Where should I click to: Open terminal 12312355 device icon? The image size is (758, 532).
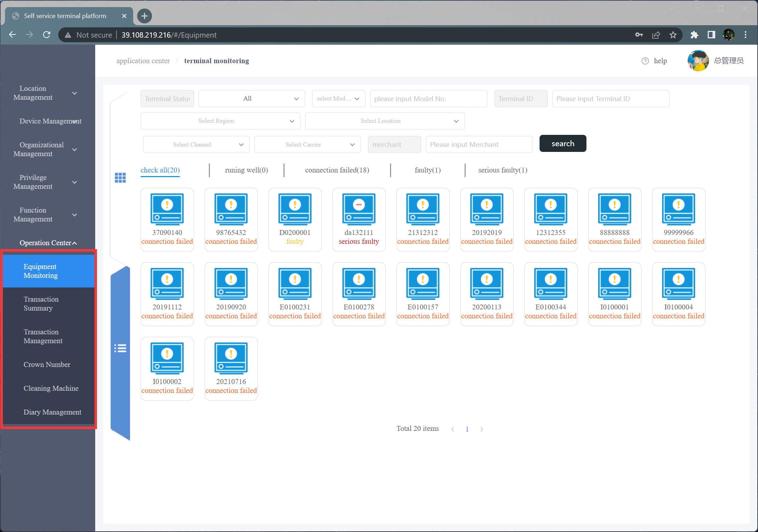coord(551,209)
